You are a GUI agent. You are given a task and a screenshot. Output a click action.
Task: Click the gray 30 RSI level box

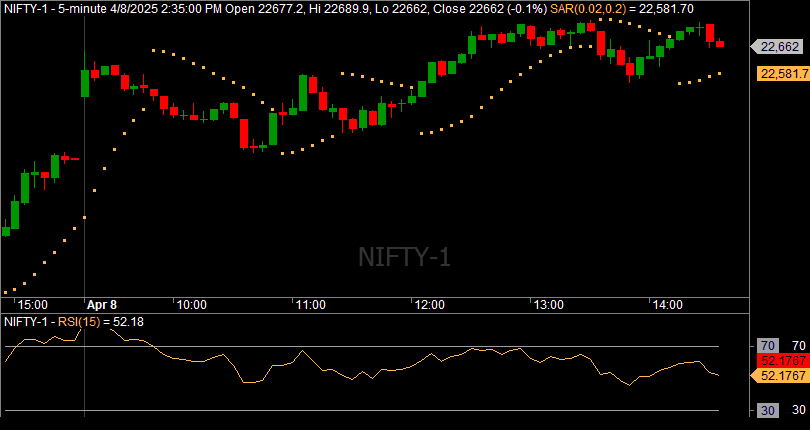[x=767, y=410]
